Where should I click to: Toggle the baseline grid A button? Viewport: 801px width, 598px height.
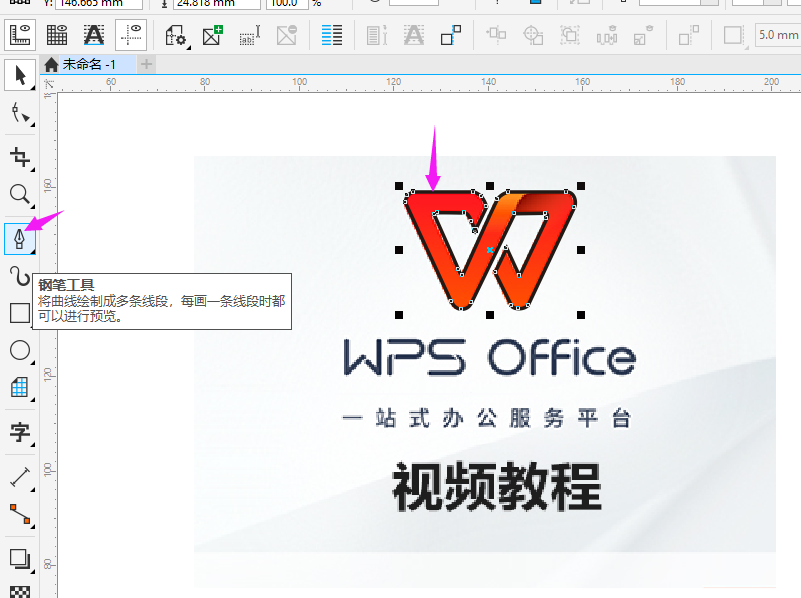94,35
